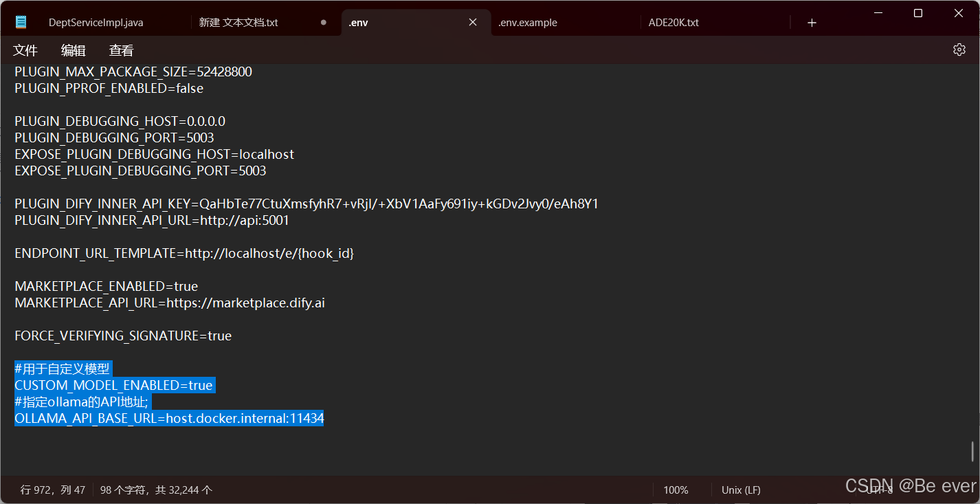The height and width of the screenshot is (504, 980).
Task: Open the 文件 menu
Action: coord(25,50)
